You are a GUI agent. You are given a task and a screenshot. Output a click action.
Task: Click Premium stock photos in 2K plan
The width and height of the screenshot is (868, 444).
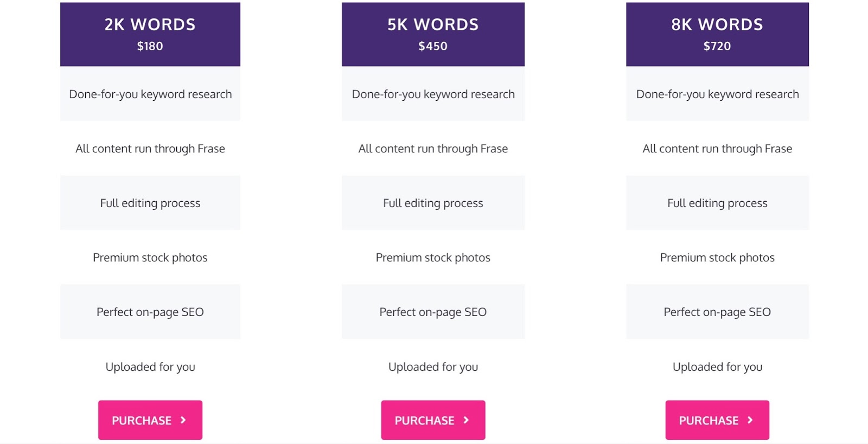pos(150,258)
